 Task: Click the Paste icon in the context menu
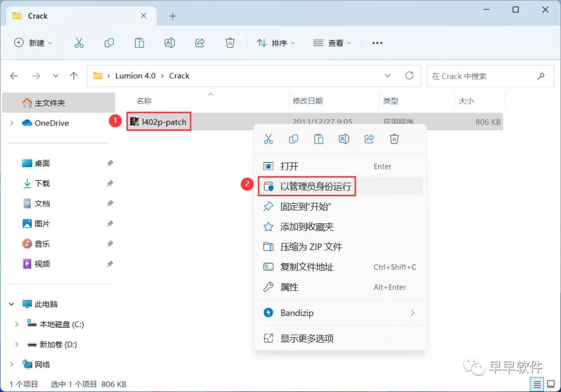(x=318, y=139)
